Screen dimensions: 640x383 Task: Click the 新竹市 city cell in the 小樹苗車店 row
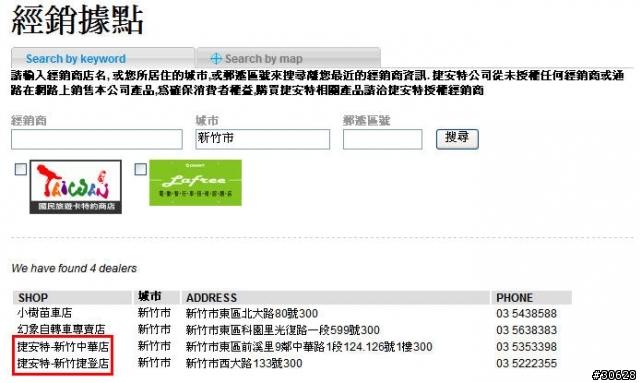coord(154,313)
